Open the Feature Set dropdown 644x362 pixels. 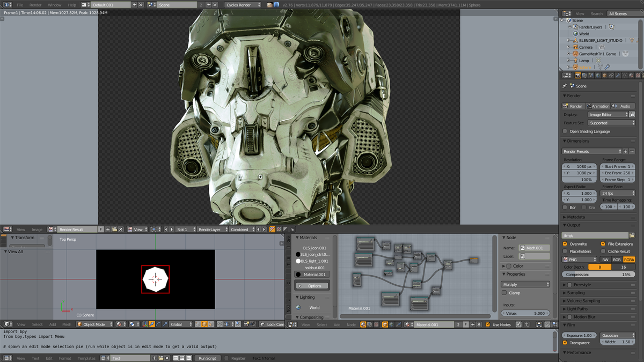click(611, 123)
